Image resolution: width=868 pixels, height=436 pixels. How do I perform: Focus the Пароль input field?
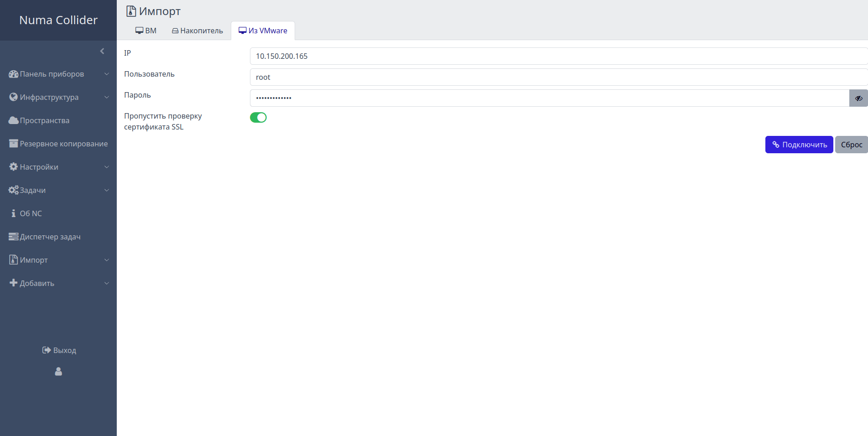pos(550,98)
